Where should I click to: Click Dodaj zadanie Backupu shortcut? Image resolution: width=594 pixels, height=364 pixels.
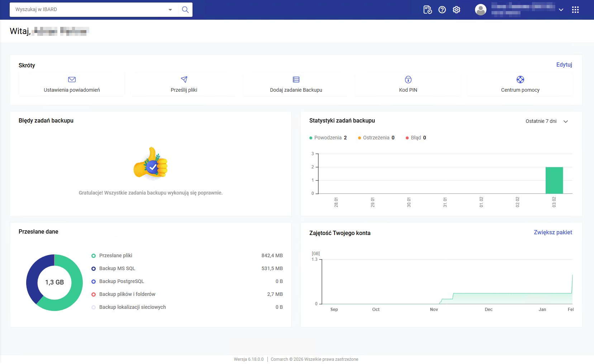[x=296, y=85]
